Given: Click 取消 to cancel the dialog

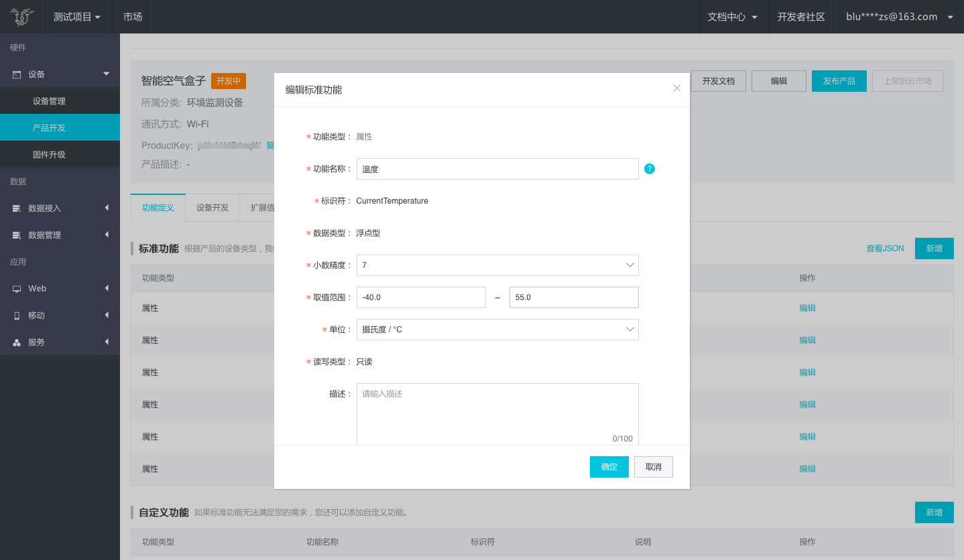Looking at the screenshot, I should tap(654, 467).
